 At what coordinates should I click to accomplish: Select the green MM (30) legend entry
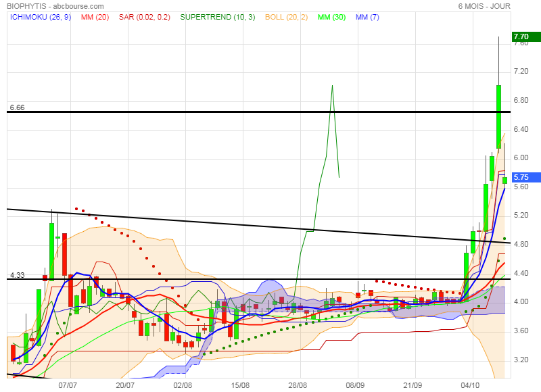pos(331,17)
